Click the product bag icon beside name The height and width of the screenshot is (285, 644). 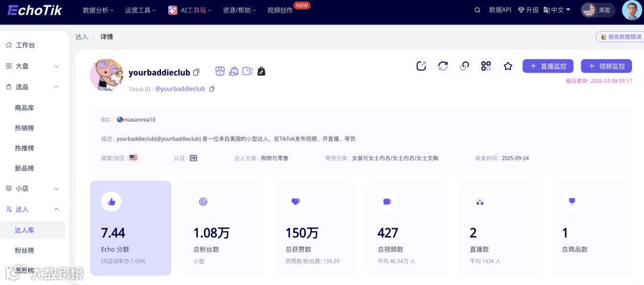pyautogui.click(x=234, y=71)
